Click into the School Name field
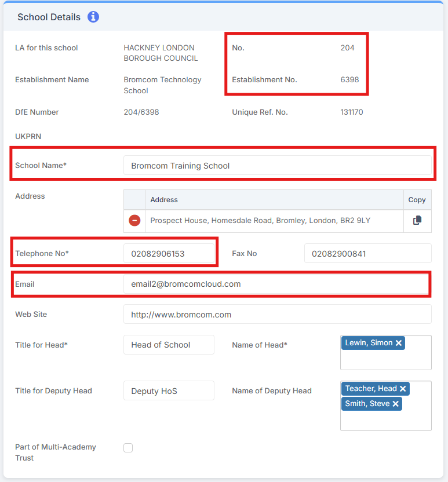This screenshot has width=448, height=482. tap(277, 166)
